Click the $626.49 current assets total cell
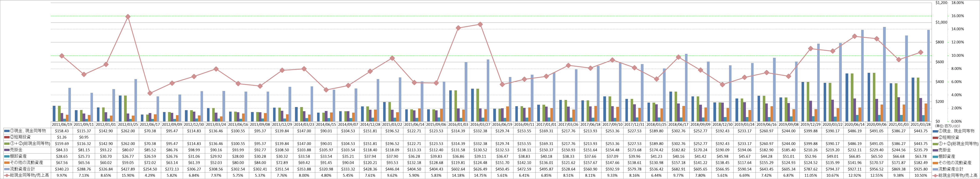The image size is (980, 179). click(481, 169)
